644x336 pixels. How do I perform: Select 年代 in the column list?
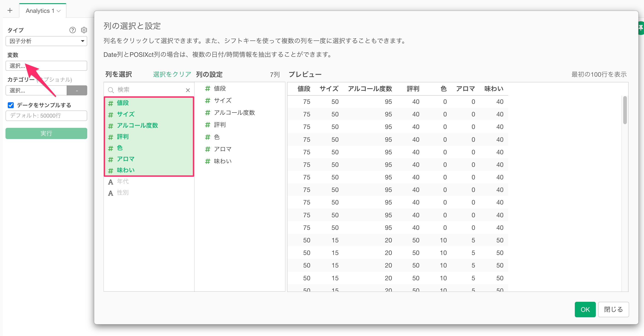coord(149,182)
